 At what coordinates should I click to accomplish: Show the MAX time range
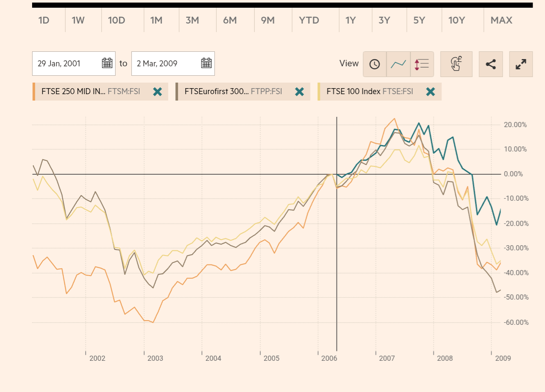pos(501,20)
